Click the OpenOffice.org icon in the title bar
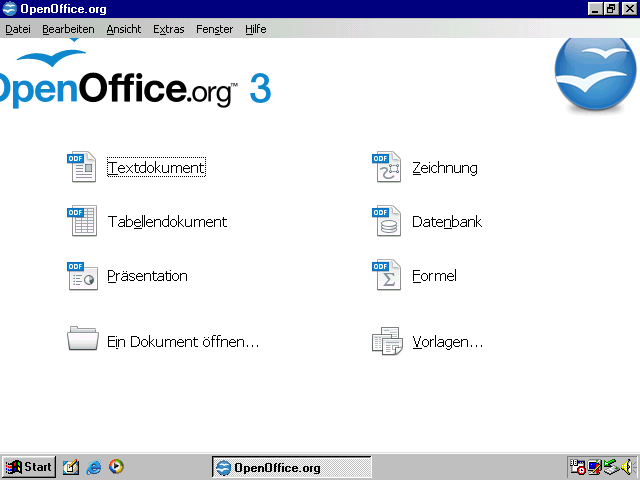This screenshot has width=640, height=480. [9, 9]
